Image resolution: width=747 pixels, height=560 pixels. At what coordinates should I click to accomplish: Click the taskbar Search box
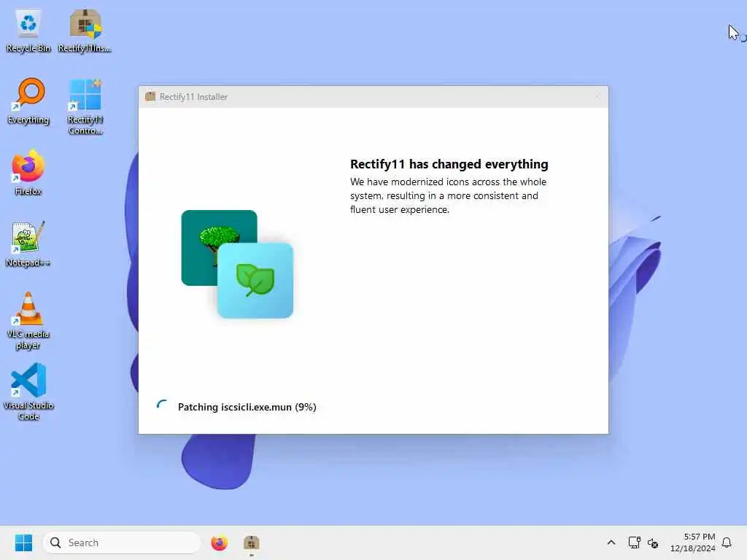pos(122,542)
